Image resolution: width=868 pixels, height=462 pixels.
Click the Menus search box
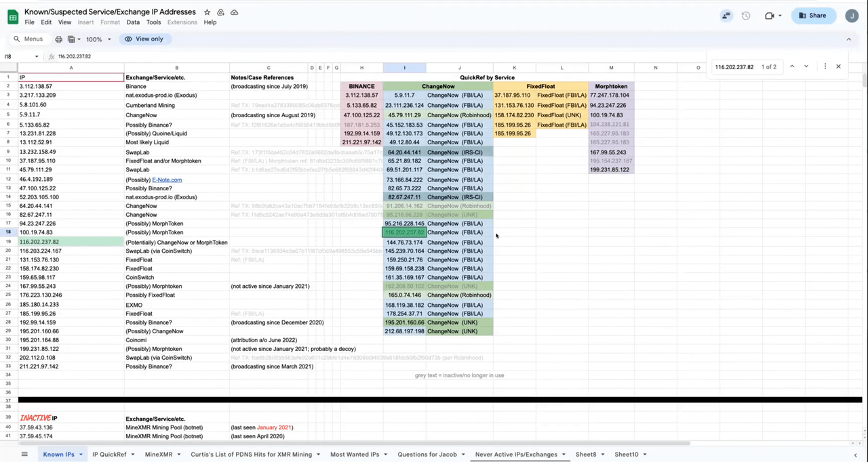coord(28,39)
